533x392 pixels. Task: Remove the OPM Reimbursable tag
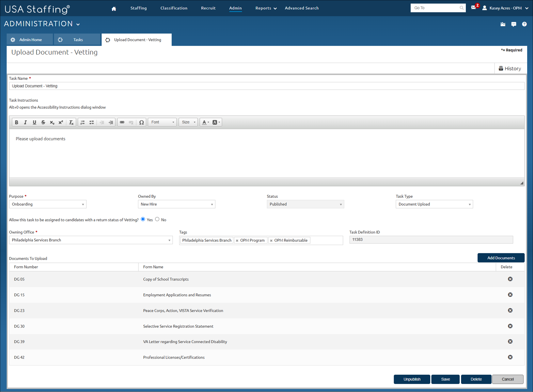coord(271,241)
